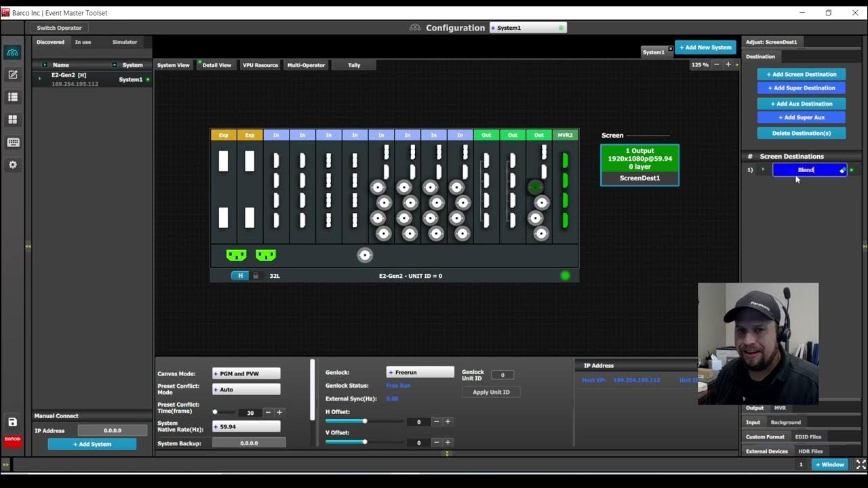The height and width of the screenshot is (488, 868).
Task: Click + Add Aux Destination
Action: click(x=802, y=104)
